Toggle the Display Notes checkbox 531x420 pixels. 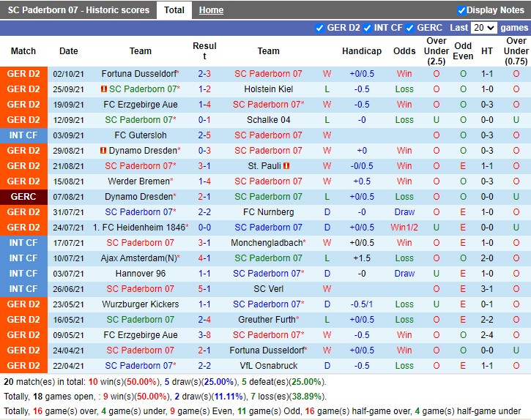461,10
